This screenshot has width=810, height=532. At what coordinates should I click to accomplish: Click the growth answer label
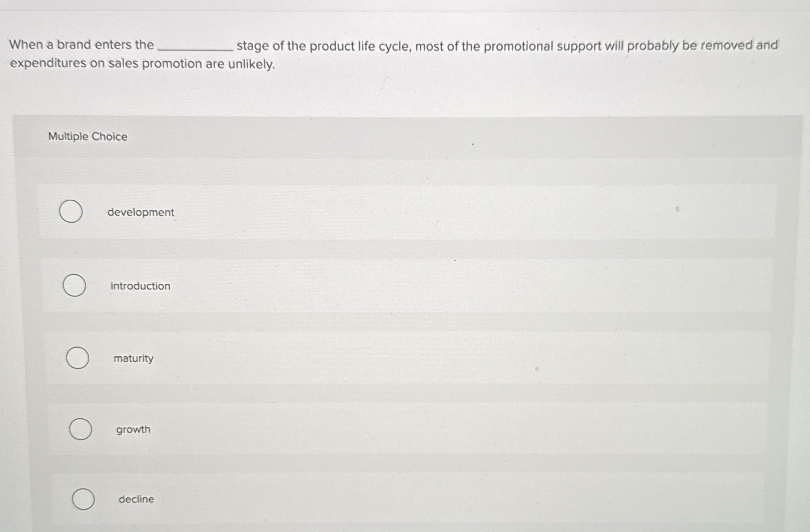133,429
